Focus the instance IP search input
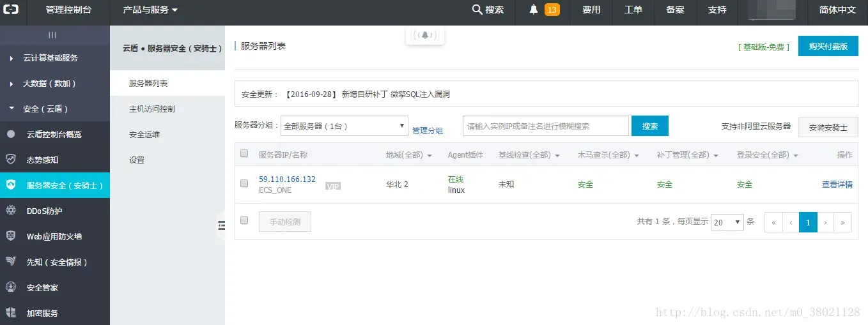868x325 pixels. pyautogui.click(x=546, y=126)
